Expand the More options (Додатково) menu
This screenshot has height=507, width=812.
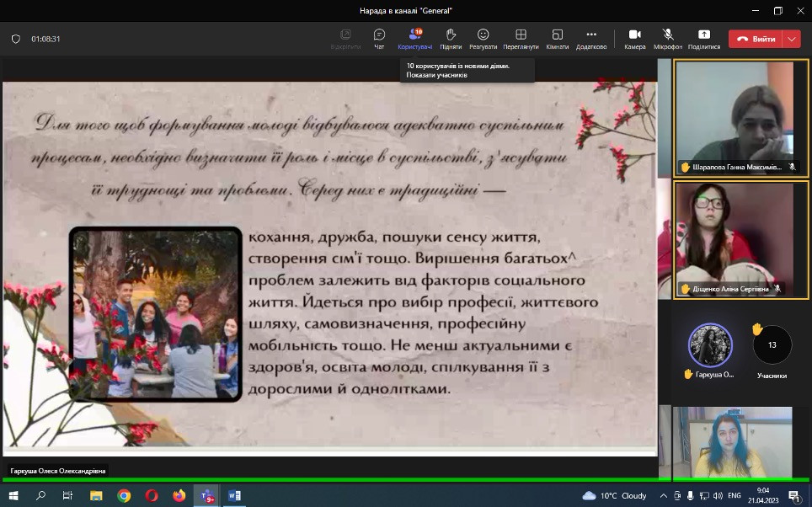[591, 38]
